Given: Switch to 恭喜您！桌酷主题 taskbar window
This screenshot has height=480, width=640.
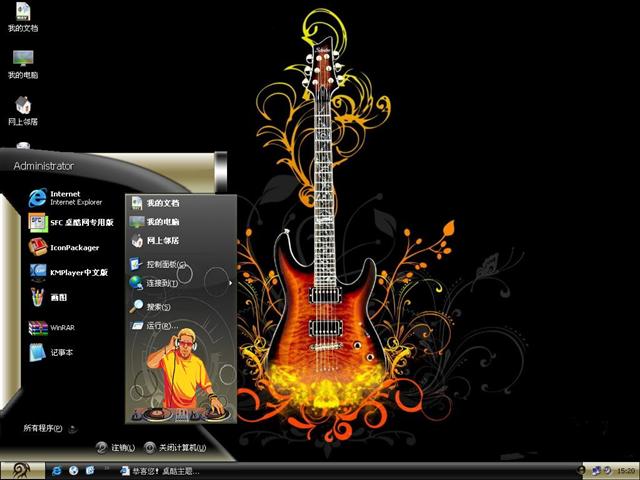Looking at the screenshot, I should (160, 471).
